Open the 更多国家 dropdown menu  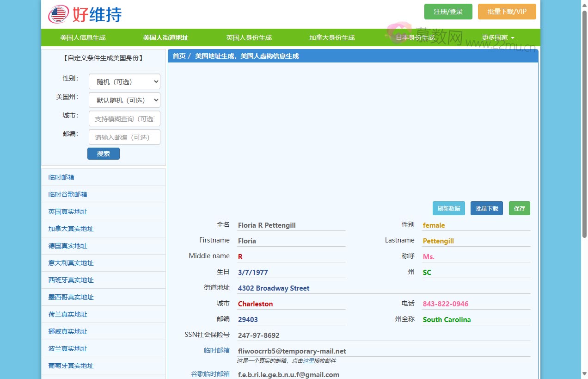[x=498, y=38]
